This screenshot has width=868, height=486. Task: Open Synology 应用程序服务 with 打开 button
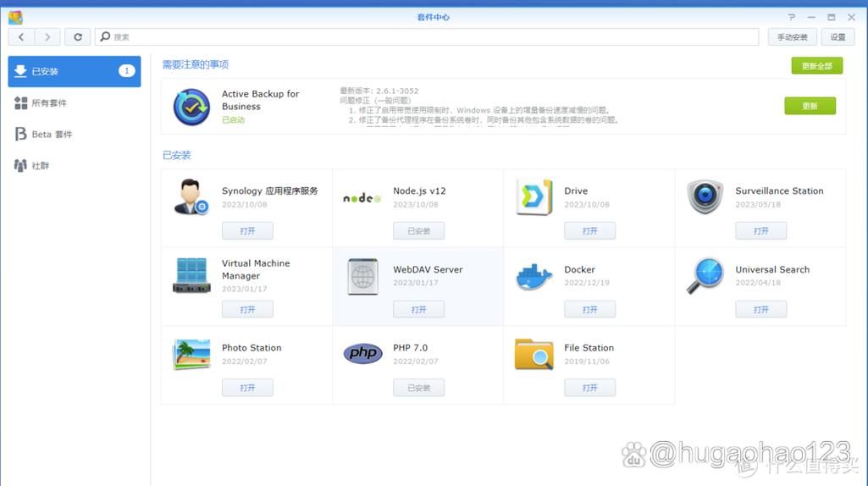pos(247,231)
